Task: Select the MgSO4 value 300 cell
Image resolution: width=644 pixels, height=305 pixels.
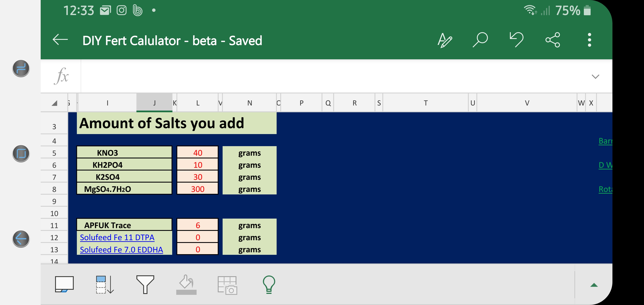Action: click(x=197, y=189)
